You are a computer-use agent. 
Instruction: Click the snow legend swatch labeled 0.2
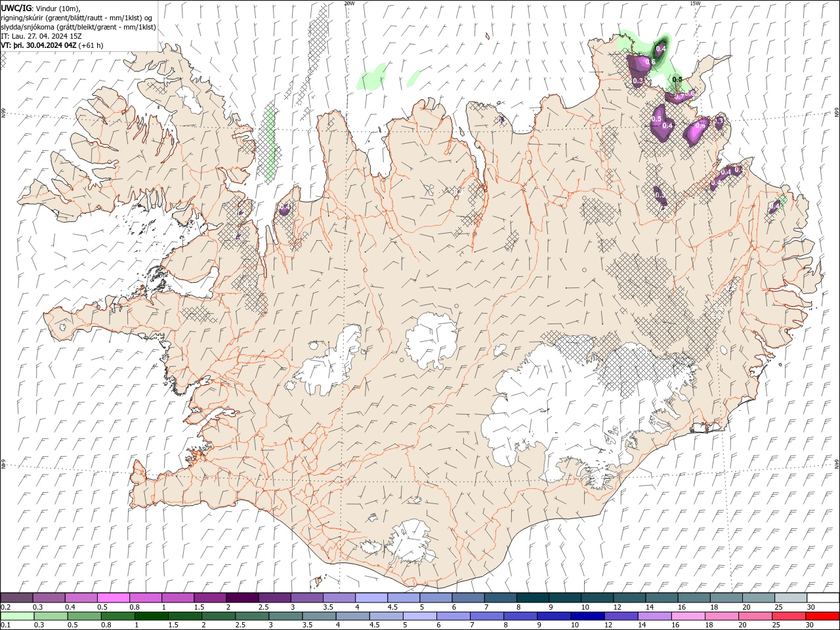(x=17, y=598)
